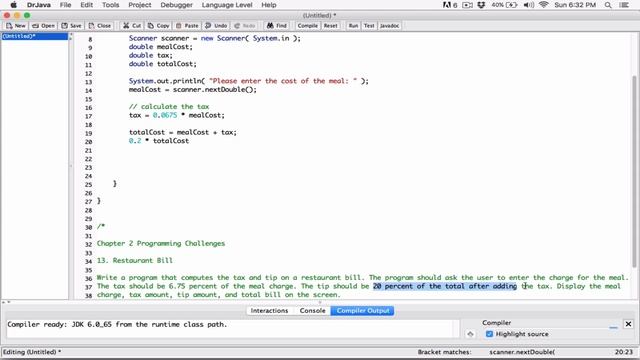The height and width of the screenshot is (360, 640).
Task: Click the 'Scanner scanner = new Scanner' line
Action: click(215, 38)
